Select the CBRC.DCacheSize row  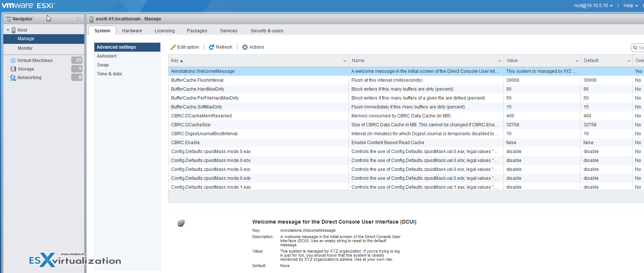click(x=406, y=125)
